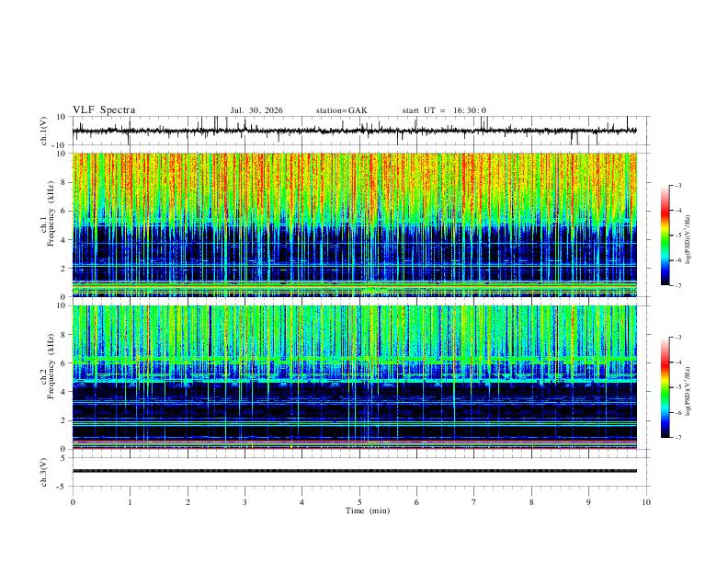The width and height of the screenshot is (728, 563).
Task: Click the ch.2 Frequency (kHz) axis label
Action: tap(51, 366)
